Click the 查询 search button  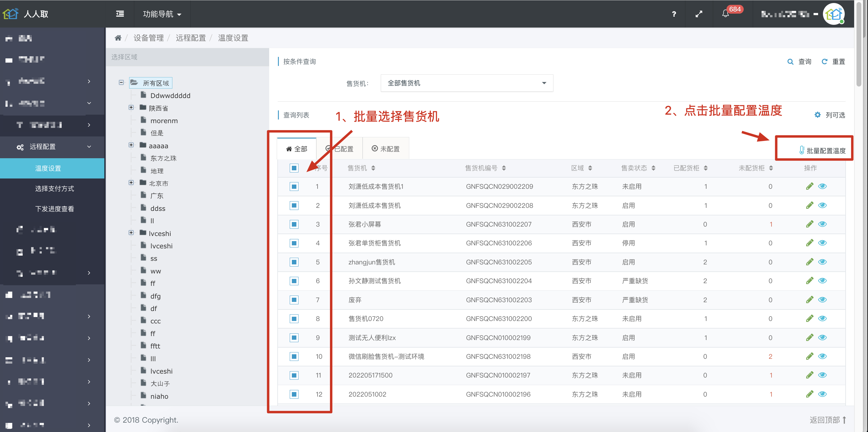tap(799, 61)
